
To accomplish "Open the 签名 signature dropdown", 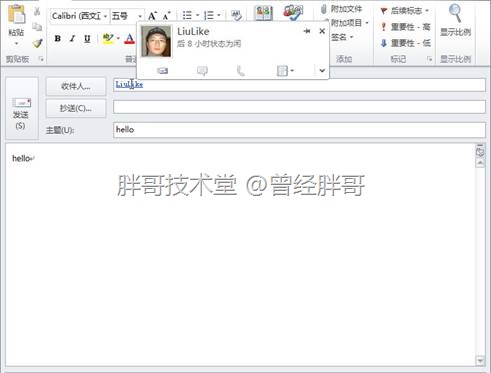I will (342, 37).
